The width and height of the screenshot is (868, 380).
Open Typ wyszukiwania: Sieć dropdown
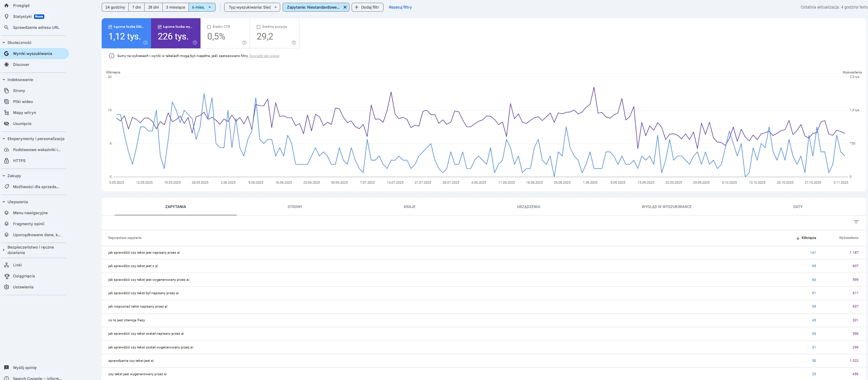pos(252,7)
